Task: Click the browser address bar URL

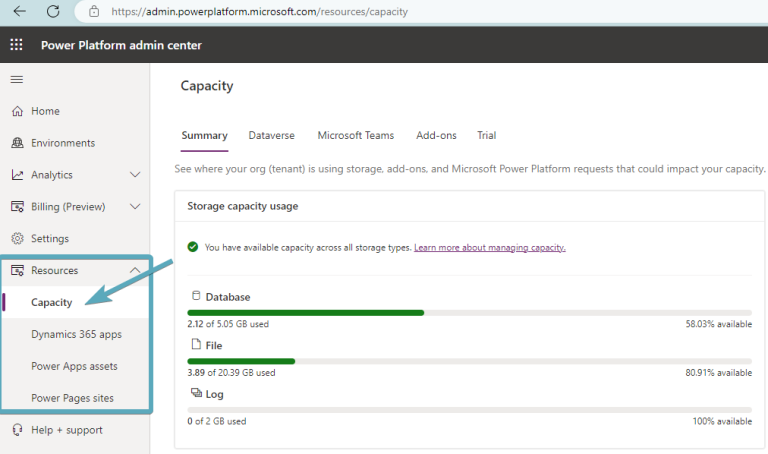Action: [260, 11]
